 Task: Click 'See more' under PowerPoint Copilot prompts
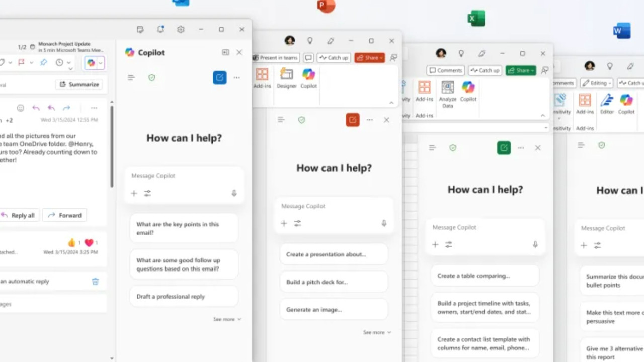coord(377,332)
